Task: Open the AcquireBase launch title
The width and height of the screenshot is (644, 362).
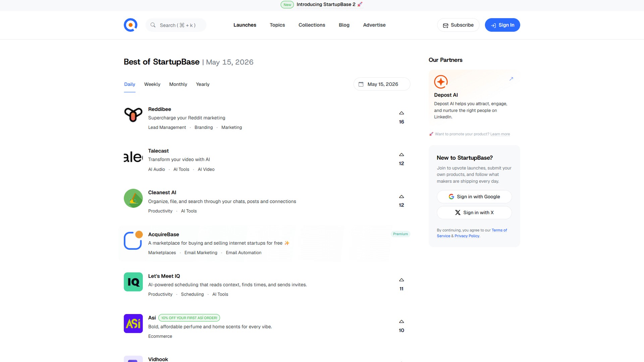Action: coord(164,234)
